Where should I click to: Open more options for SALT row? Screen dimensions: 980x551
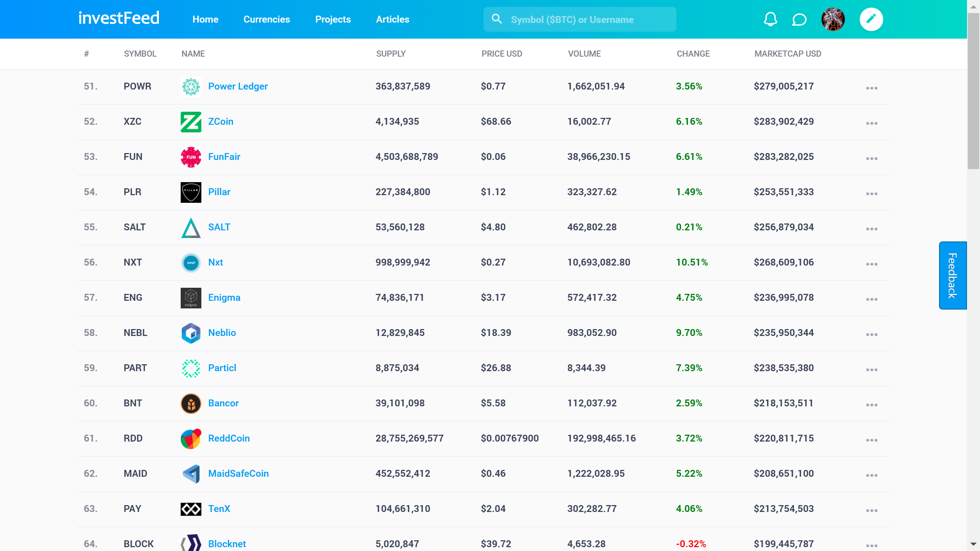point(871,229)
